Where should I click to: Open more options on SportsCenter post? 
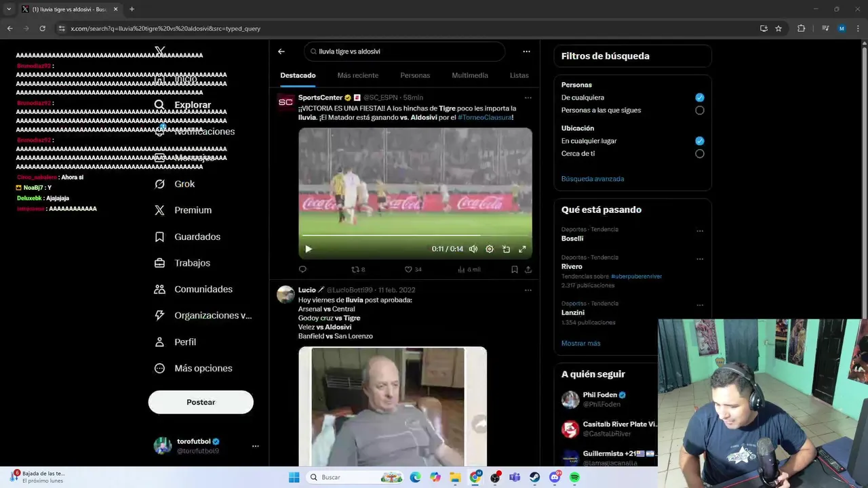[x=528, y=98]
